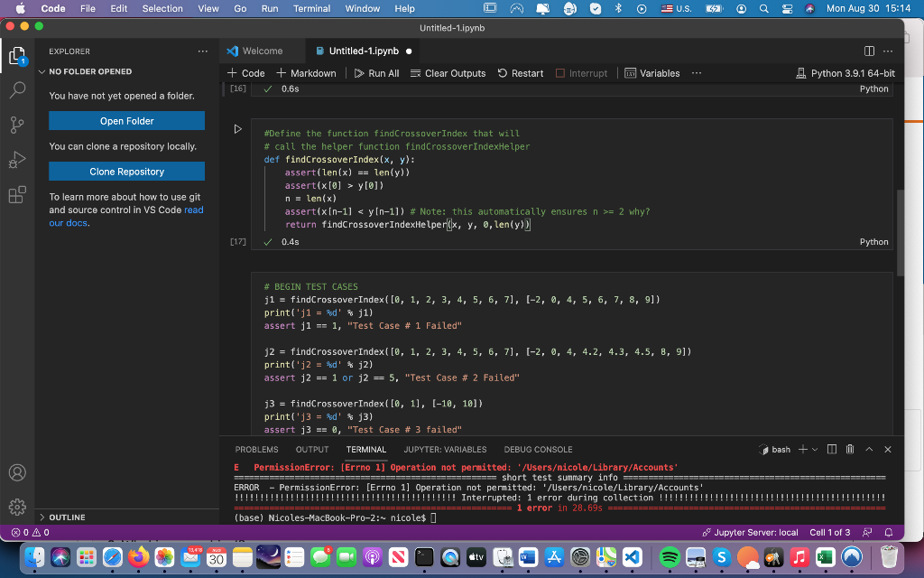Click the Manage gear icon
Screen dimensions: 924x578
(x=18, y=507)
